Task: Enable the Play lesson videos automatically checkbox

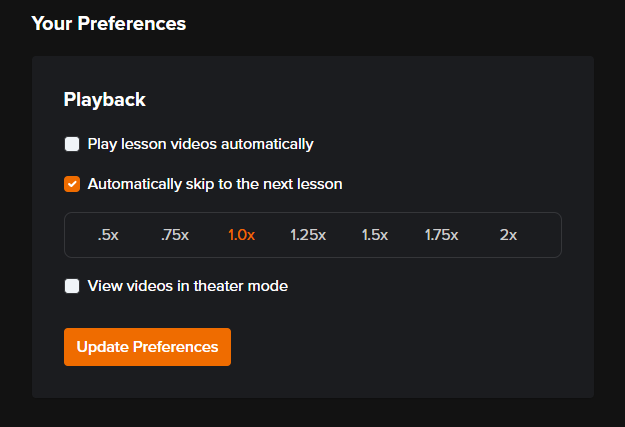Action: 72,144
